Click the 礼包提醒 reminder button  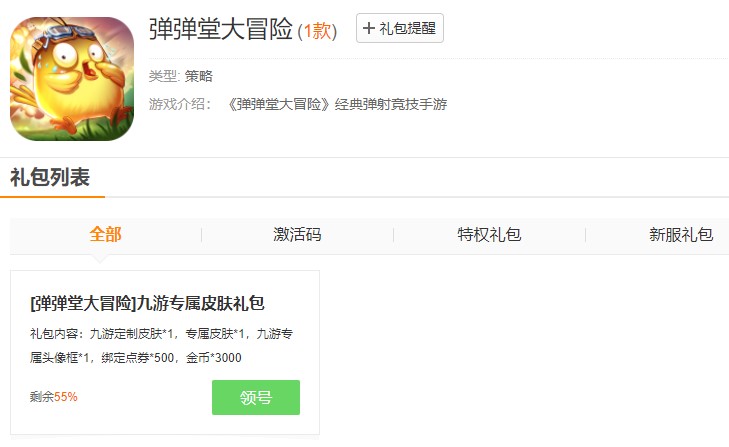pyautogui.click(x=400, y=28)
